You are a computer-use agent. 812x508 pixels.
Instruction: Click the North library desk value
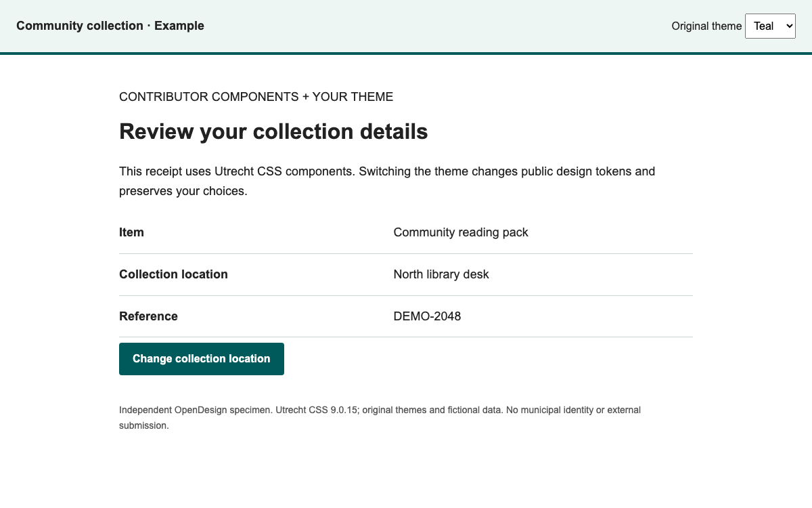point(441,274)
